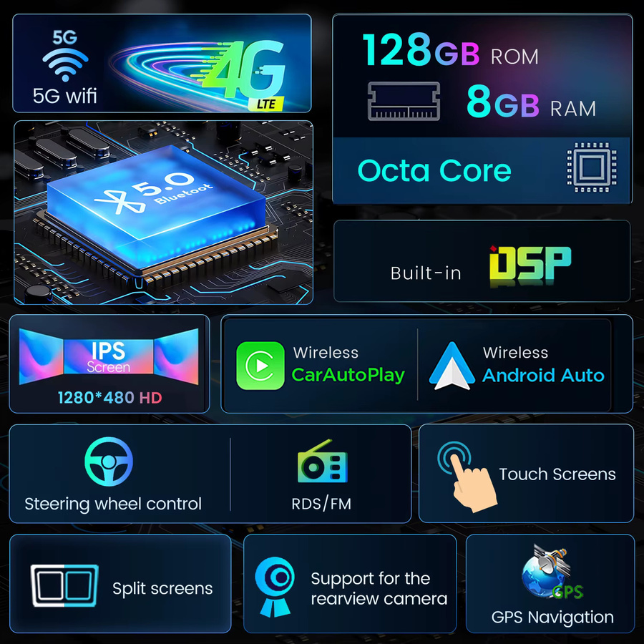Select the RDS/FM radio icon
The image size is (644, 644).
click(323, 462)
